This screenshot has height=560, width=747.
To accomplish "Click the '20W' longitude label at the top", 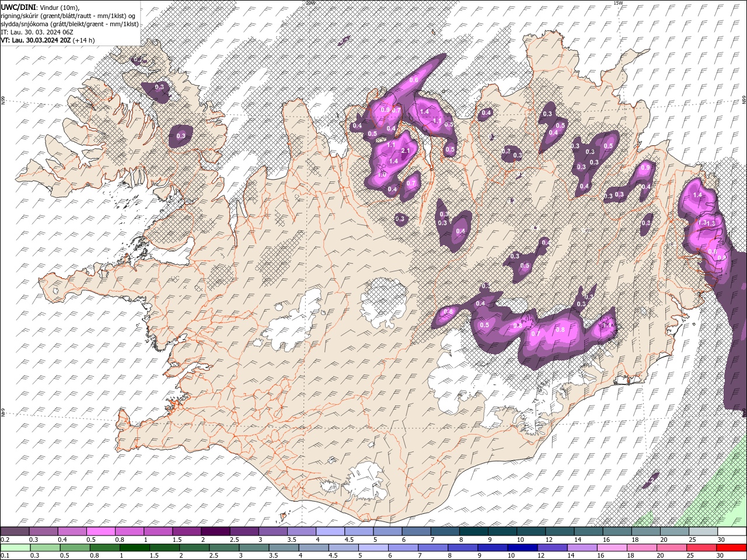I will pos(309,2).
